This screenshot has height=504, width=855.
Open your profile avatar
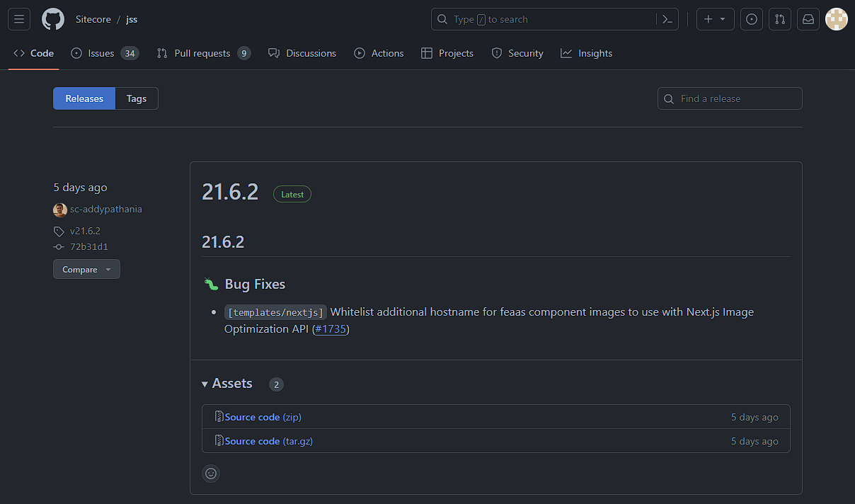[836, 19]
